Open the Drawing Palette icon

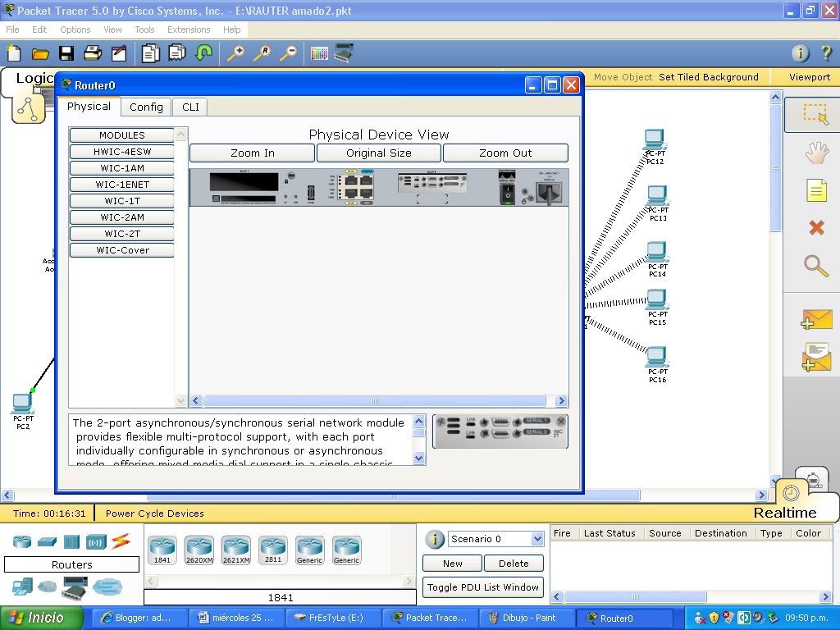(x=319, y=53)
